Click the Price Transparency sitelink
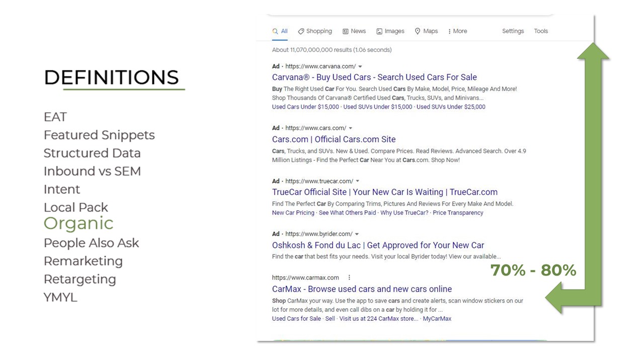 [458, 213]
